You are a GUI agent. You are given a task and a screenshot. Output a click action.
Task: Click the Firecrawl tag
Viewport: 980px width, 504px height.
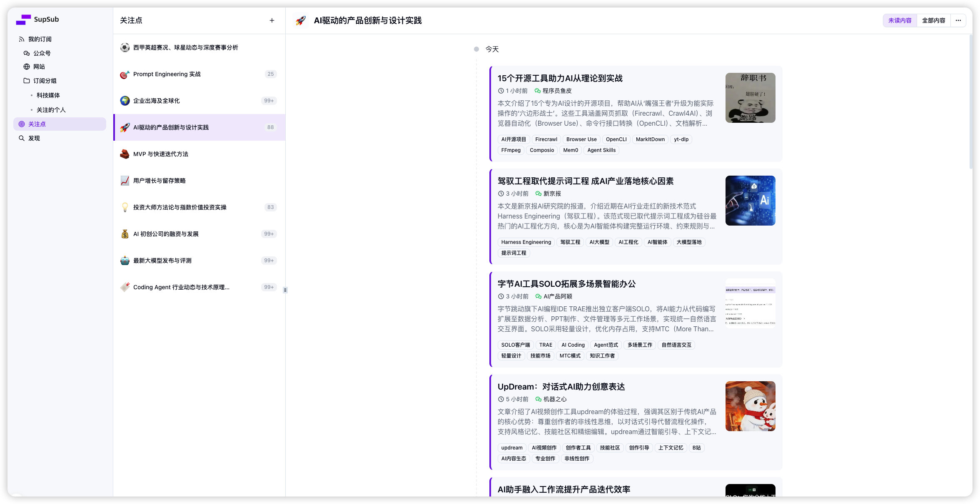coord(546,139)
